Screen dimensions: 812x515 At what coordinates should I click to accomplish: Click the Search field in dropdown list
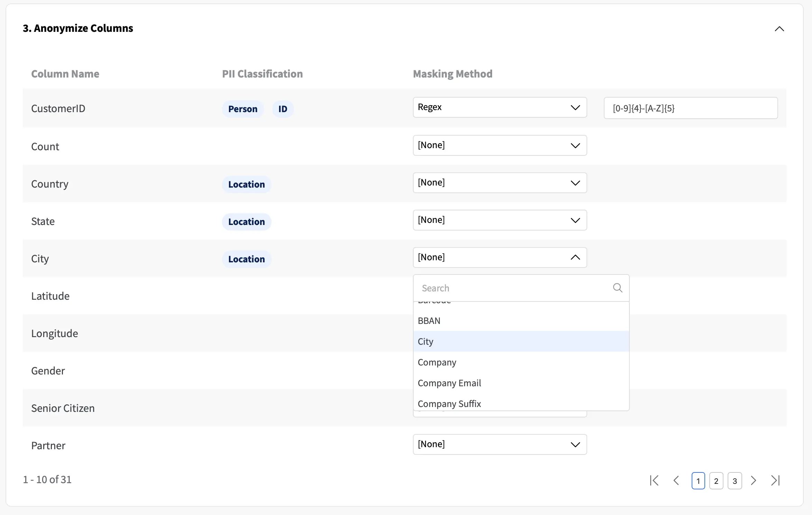click(x=521, y=288)
